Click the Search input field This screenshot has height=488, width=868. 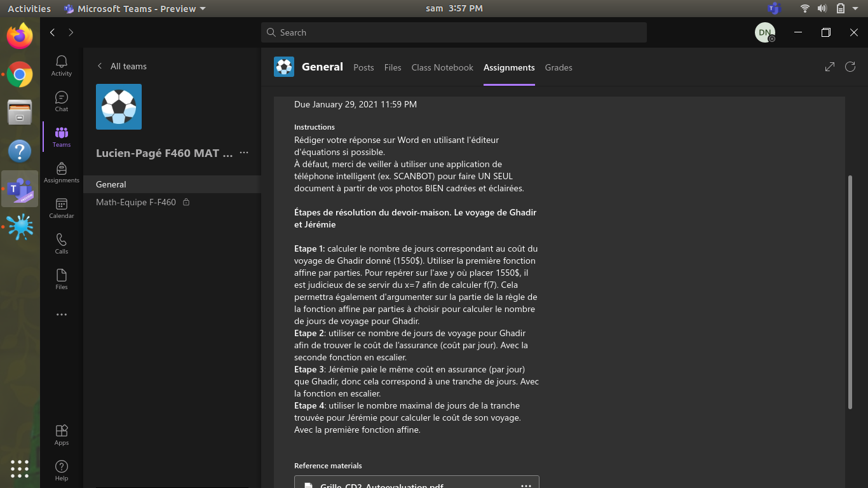point(454,32)
